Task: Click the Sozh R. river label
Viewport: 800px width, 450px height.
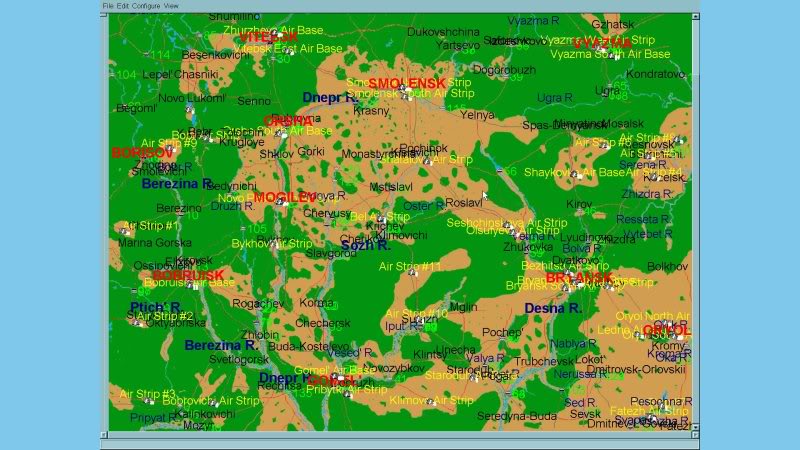Action: pos(366,245)
